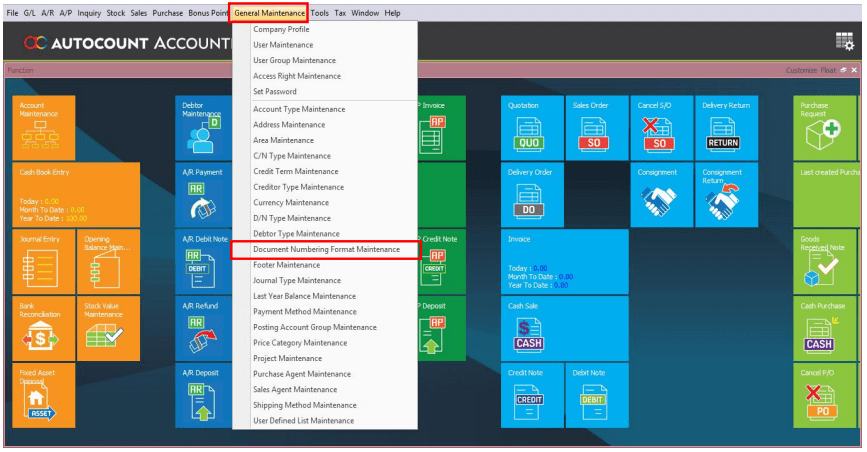Open the A/P Deposit tile

tap(442, 329)
